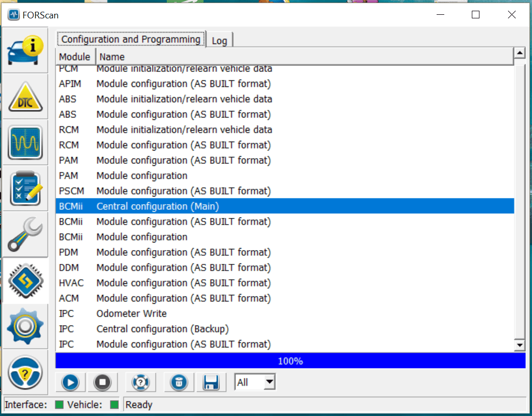Select ABS Module configuration (AS BUILT format)
Viewport: 532px width, 416px height.
click(x=285, y=114)
